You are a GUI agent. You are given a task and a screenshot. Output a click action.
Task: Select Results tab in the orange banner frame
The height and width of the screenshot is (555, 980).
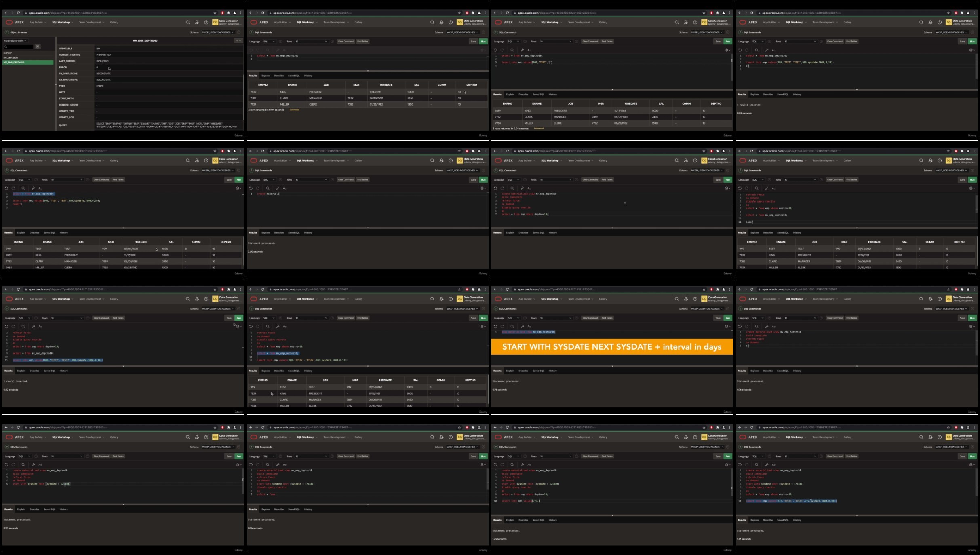coord(497,371)
